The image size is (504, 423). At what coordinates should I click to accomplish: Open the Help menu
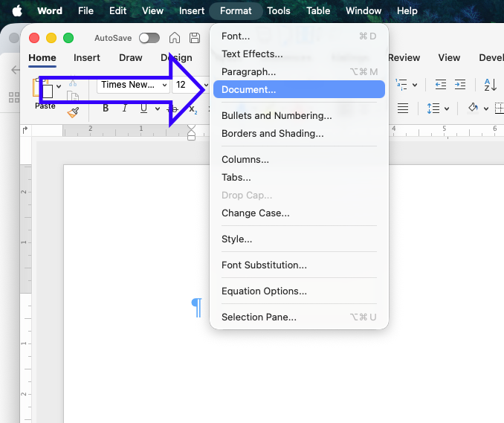407,10
